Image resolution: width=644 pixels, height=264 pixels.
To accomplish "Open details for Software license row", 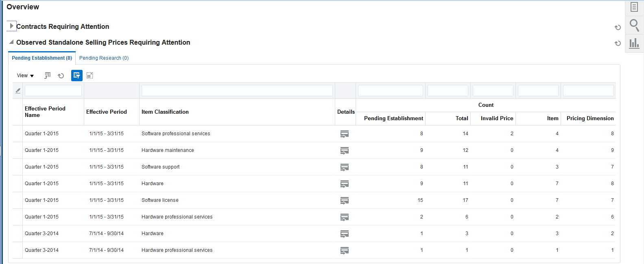I will coord(345,201).
